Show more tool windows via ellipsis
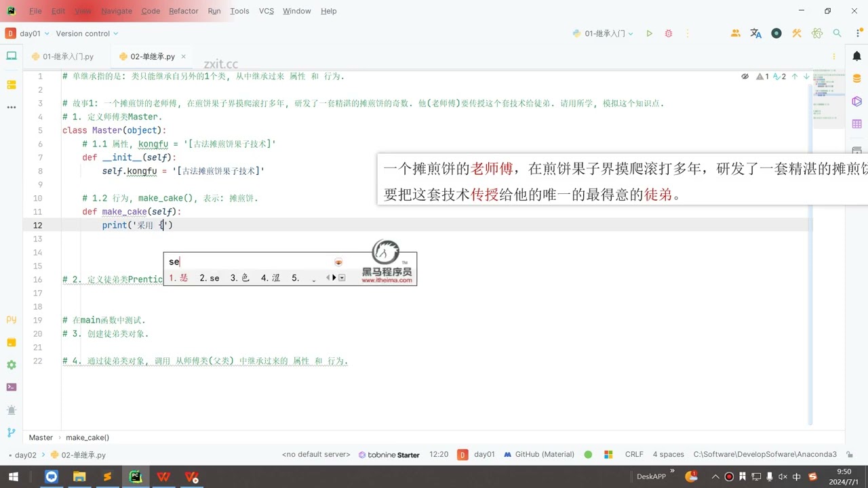Viewport: 868px width, 488px height. pyautogui.click(x=11, y=107)
